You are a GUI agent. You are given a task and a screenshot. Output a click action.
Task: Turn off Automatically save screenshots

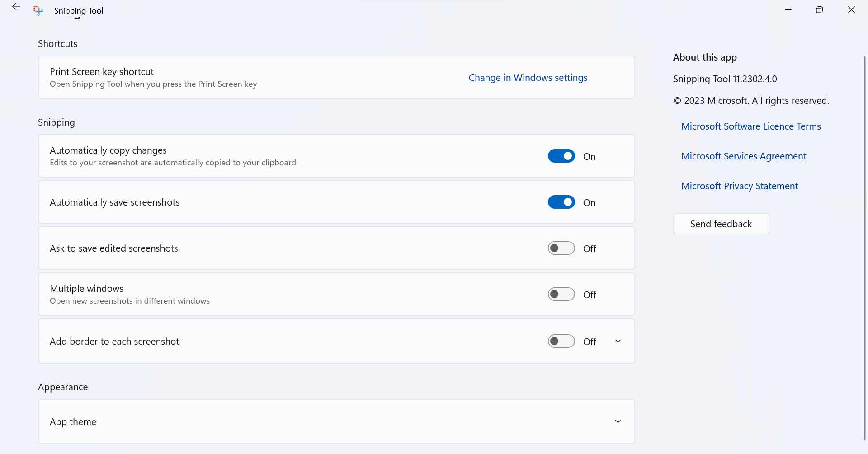coord(561,202)
